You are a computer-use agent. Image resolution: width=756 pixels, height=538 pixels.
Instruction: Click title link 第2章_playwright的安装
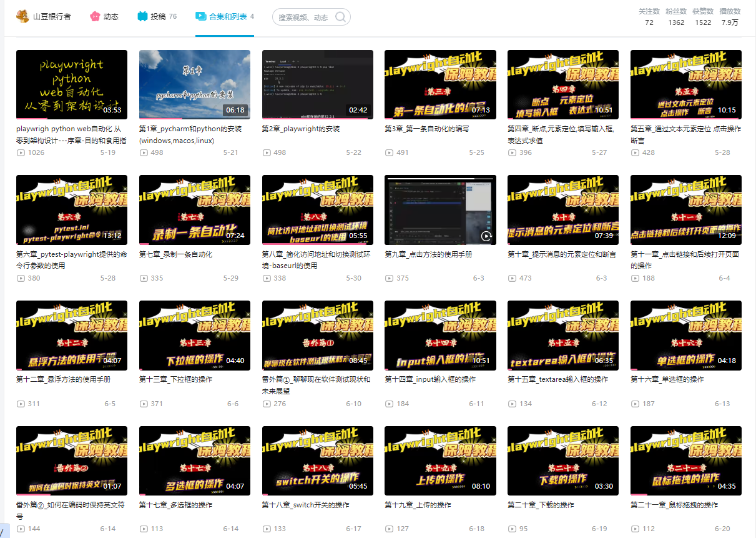(301, 129)
